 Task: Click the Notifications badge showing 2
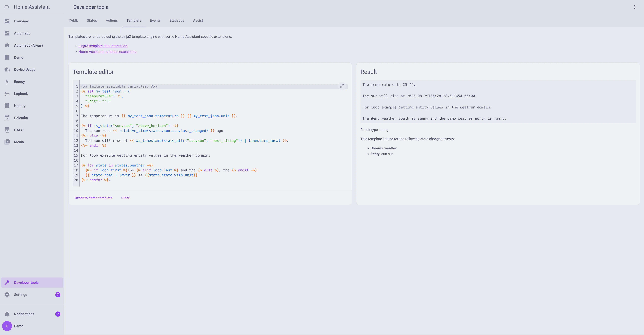click(x=58, y=314)
